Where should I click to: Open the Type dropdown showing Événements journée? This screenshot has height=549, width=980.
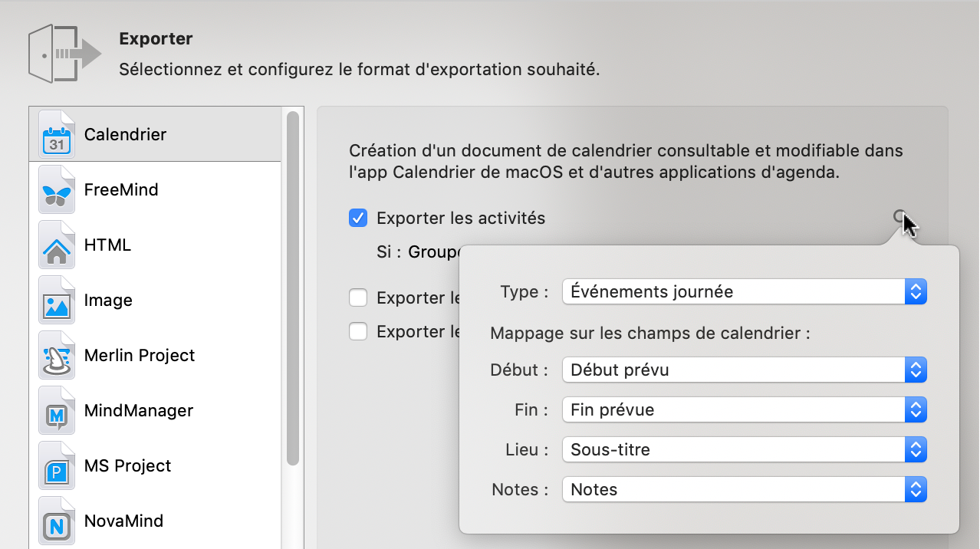pyautogui.click(x=916, y=291)
